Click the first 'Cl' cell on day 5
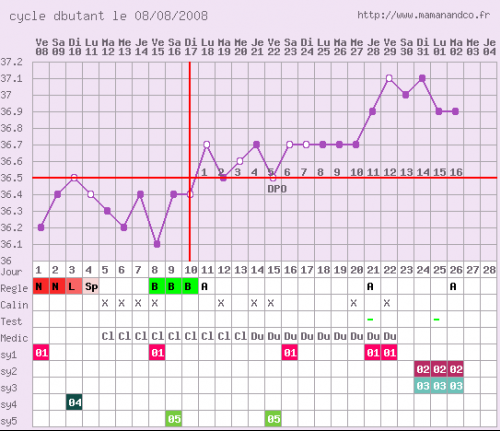The width and height of the screenshot is (500, 431). tap(108, 336)
